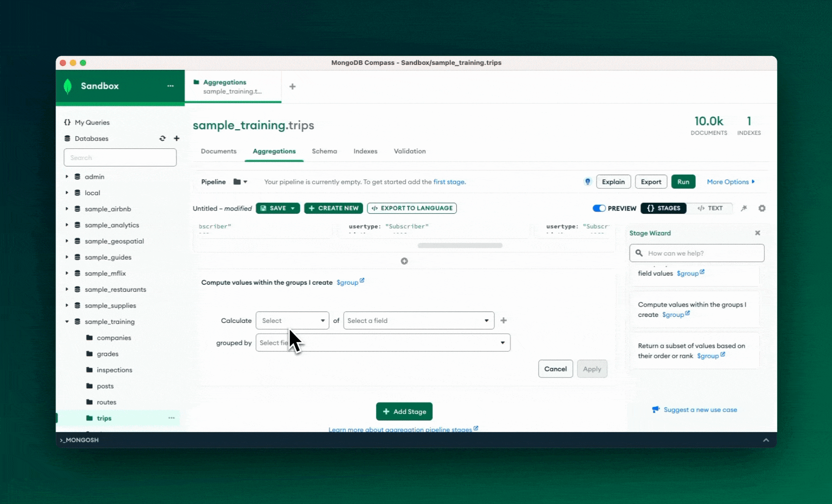Switch pipeline view to TEXT mode
832x504 pixels.
pos(711,208)
